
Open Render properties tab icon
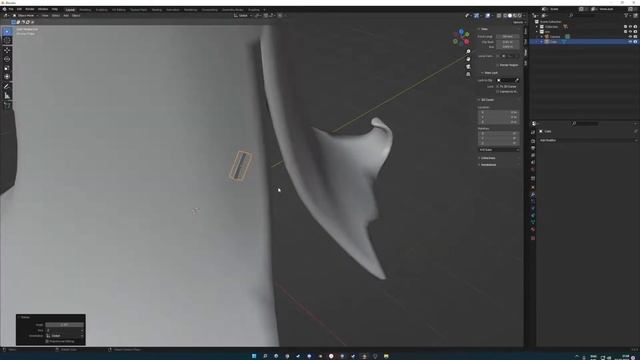coord(533,141)
